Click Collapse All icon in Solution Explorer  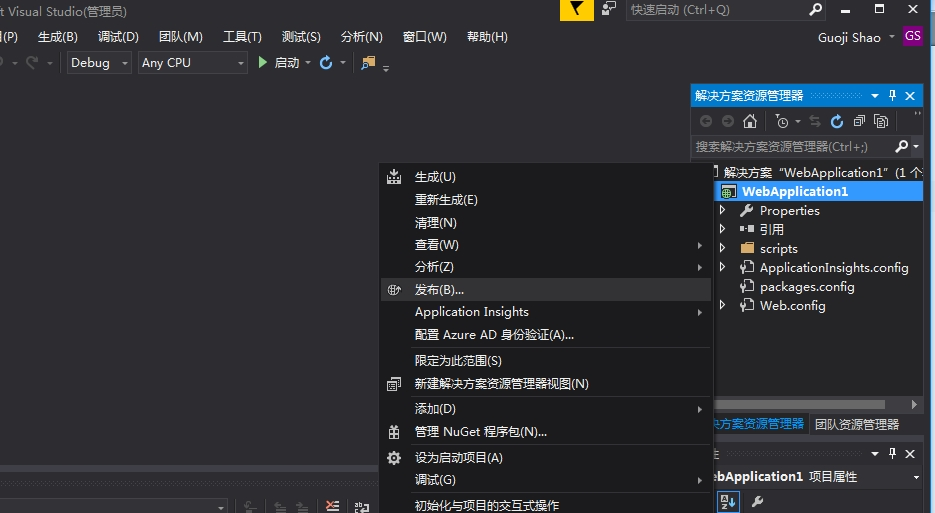tap(859, 121)
